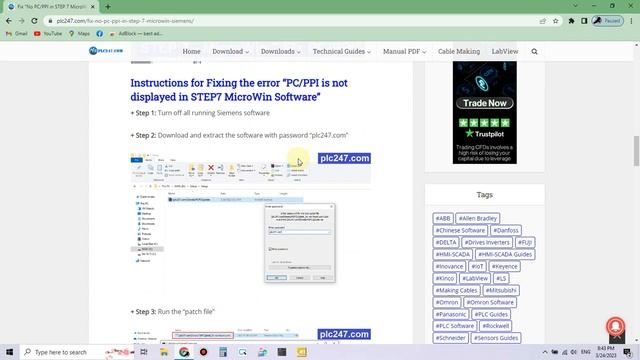Open the YouTube bookmark
640x360 pixels.
[x=48, y=33]
